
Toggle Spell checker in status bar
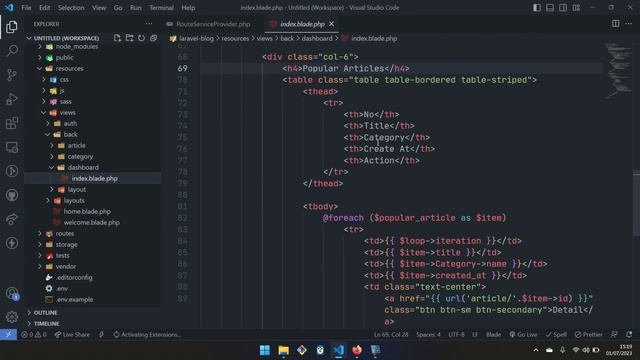pos(556,334)
